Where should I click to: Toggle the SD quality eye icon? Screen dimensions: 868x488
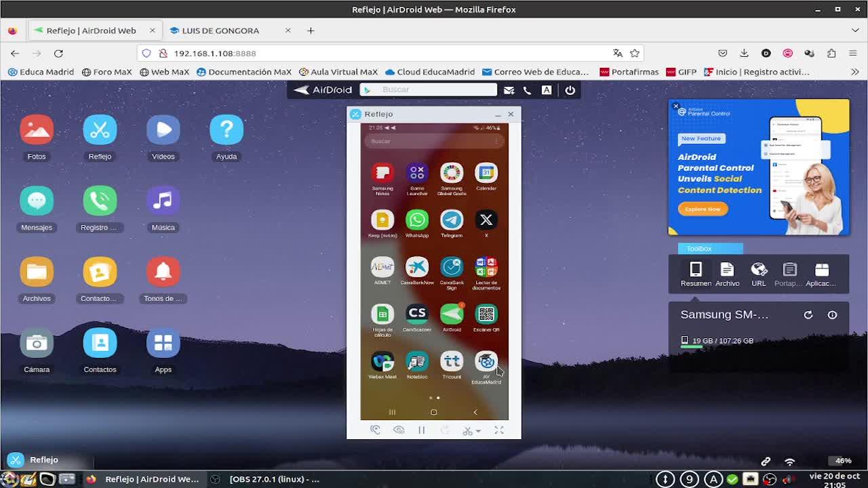(x=399, y=430)
